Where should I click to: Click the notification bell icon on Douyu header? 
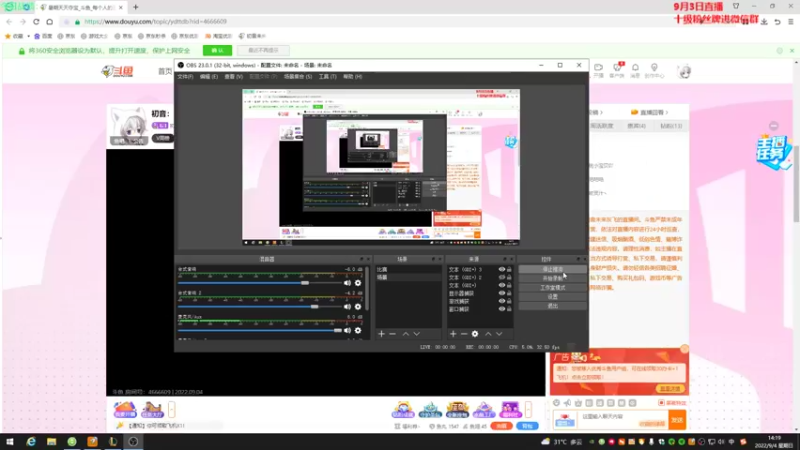(635, 67)
